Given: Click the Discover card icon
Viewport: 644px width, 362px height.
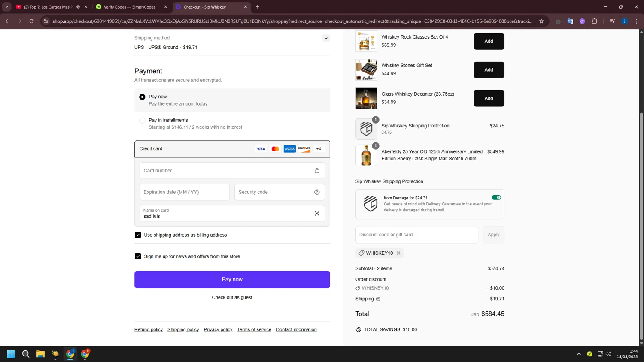Looking at the screenshot, I should [304, 149].
